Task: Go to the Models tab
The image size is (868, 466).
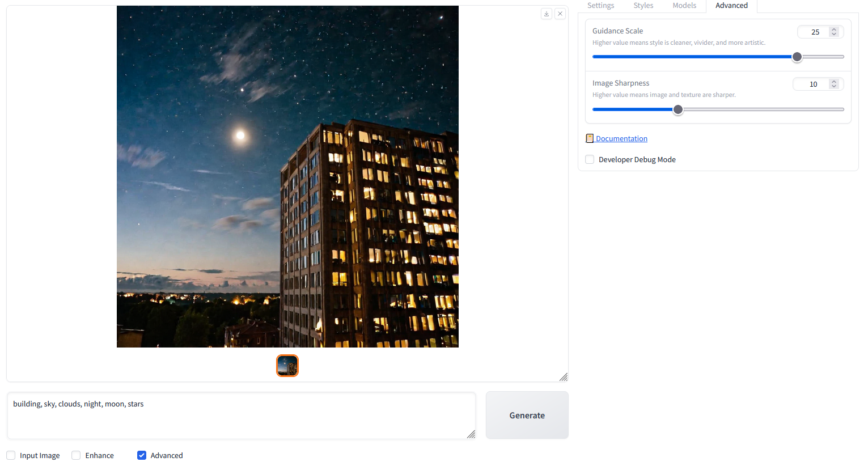Action: point(684,6)
